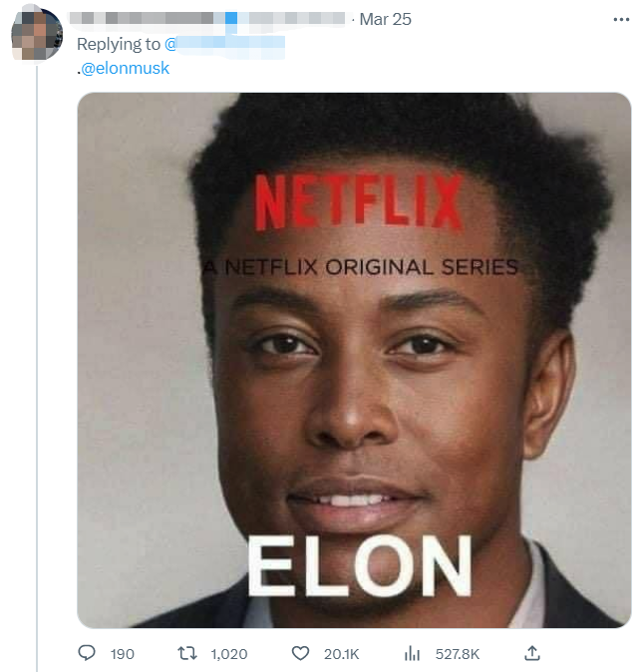
Task: Open the attached Netflix meme image
Action: [x=354, y=399]
